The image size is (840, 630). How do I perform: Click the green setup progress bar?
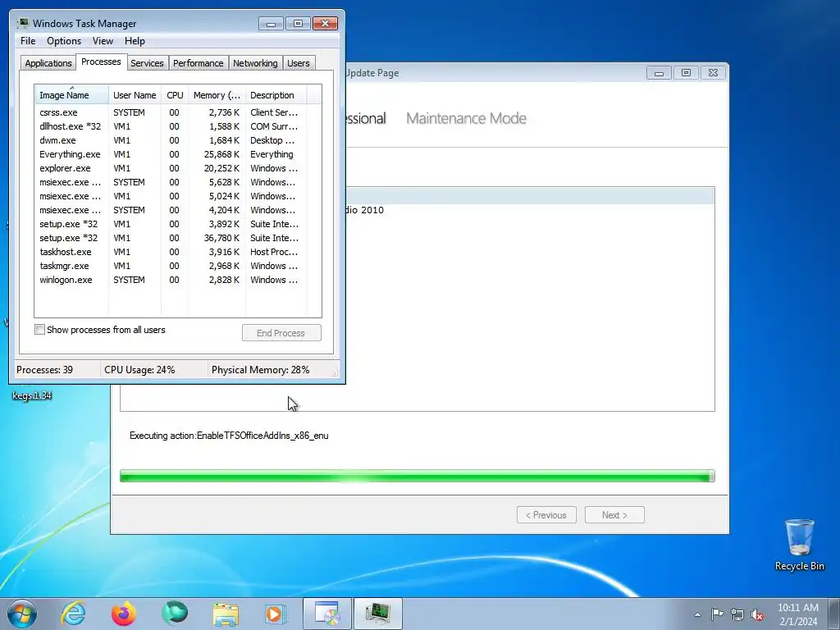418,476
